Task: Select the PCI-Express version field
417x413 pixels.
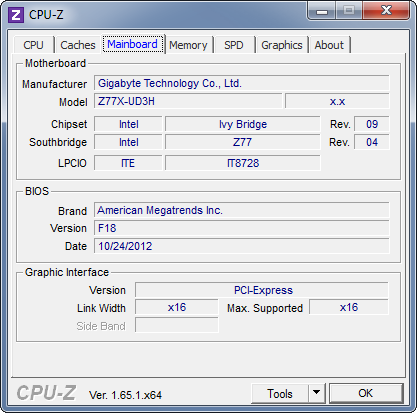Action: 262,290
